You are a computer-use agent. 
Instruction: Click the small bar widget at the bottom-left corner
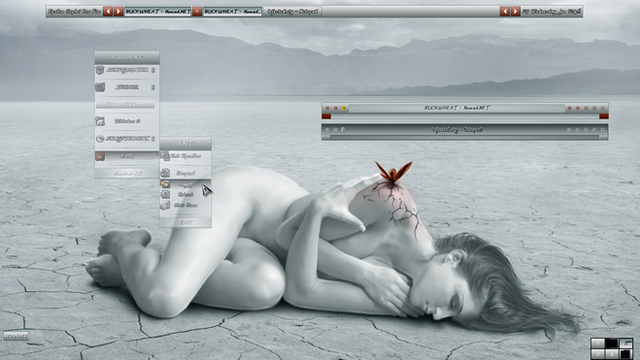click(x=16, y=336)
